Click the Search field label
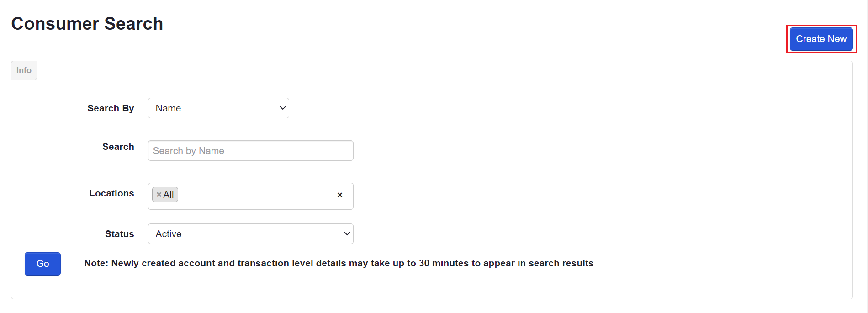 (x=118, y=147)
